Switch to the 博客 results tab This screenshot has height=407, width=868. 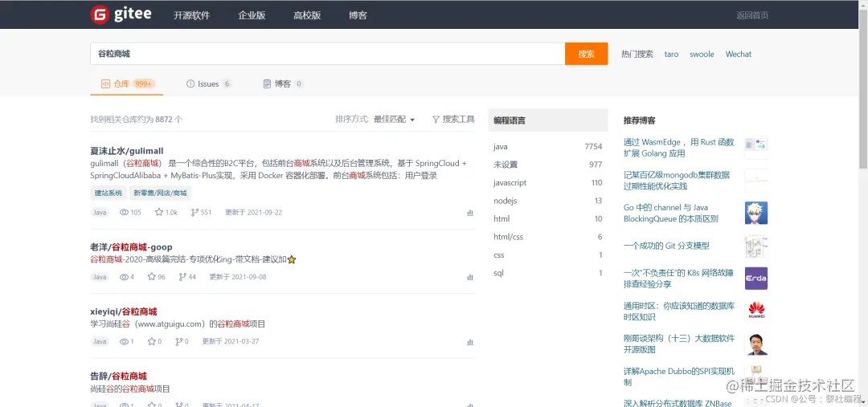point(283,84)
